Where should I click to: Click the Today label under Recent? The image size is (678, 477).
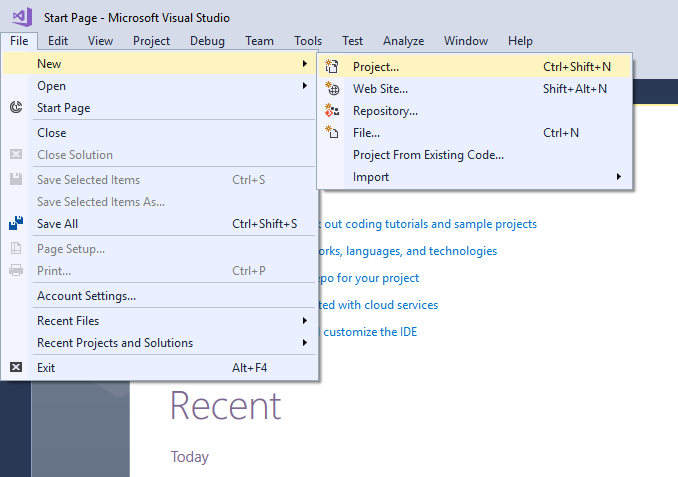click(189, 457)
